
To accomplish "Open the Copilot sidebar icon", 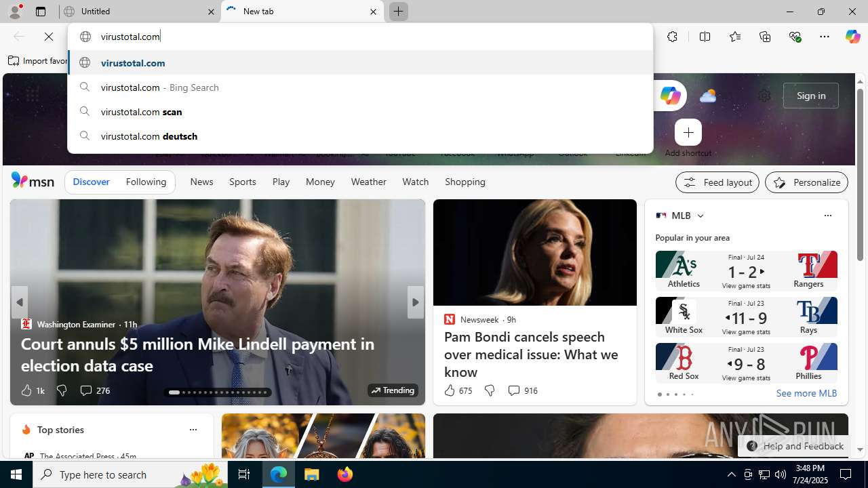I will 852,37.
